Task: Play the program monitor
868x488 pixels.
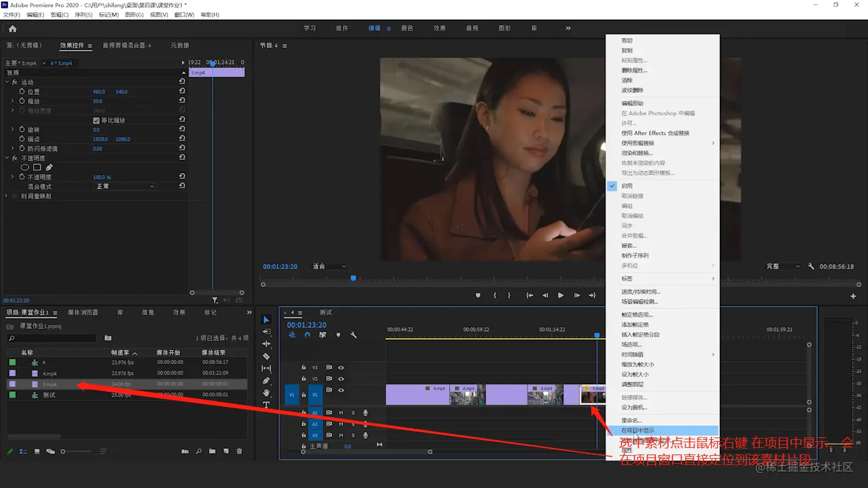Action: (x=561, y=295)
